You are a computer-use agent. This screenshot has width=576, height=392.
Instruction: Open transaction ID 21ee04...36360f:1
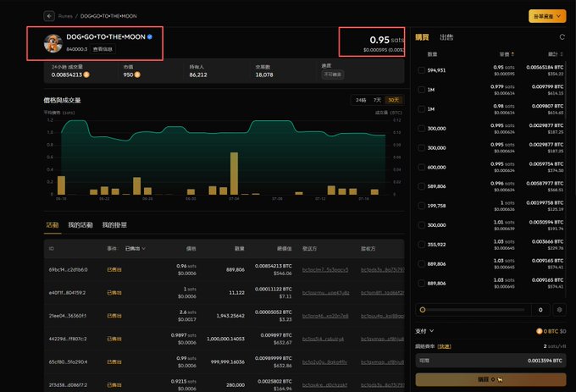click(x=67, y=316)
